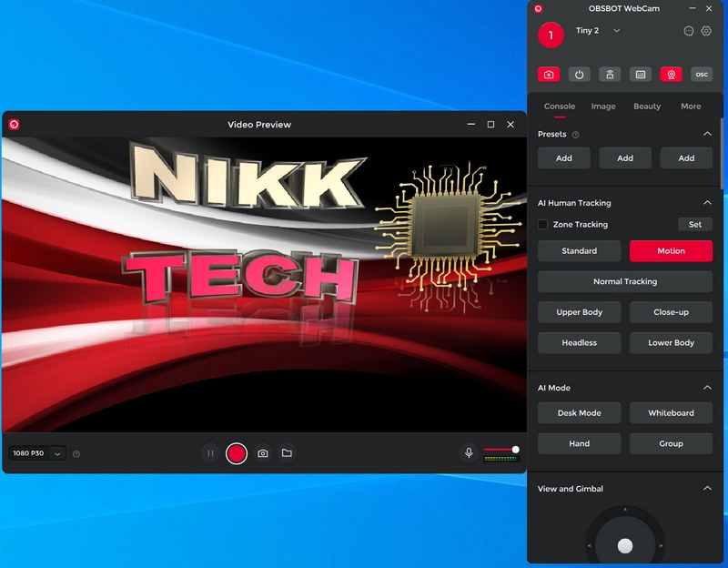Image resolution: width=728 pixels, height=568 pixels.
Task: Switch to the More tab
Action: click(691, 106)
